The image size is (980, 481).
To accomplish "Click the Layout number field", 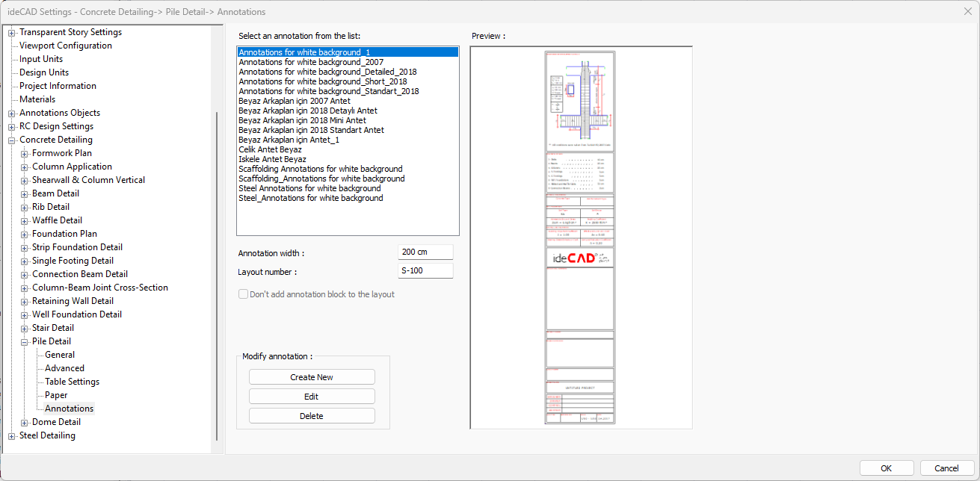I will click(425, 271).
